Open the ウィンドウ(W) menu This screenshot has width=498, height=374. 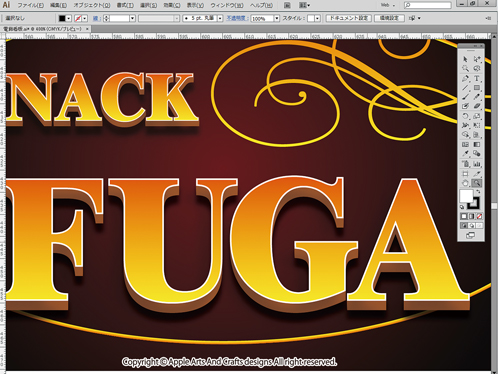(x=227, y=5)
